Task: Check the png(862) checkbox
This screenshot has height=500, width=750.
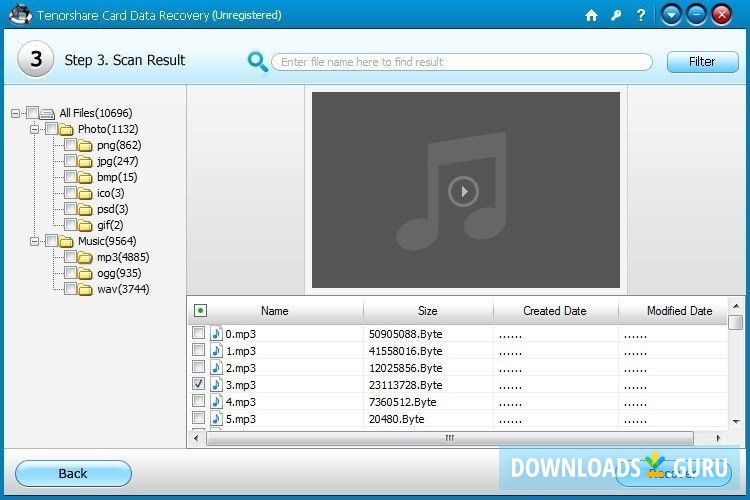Action: 70,144
